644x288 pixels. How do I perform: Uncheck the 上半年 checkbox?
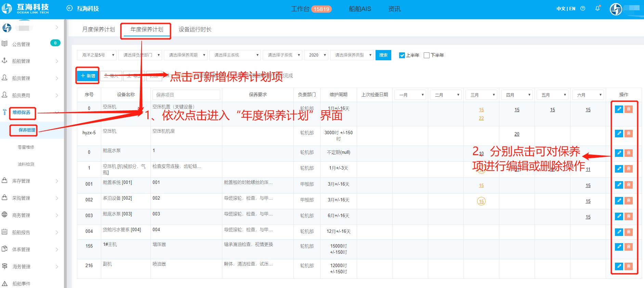(x=402, y=55)
